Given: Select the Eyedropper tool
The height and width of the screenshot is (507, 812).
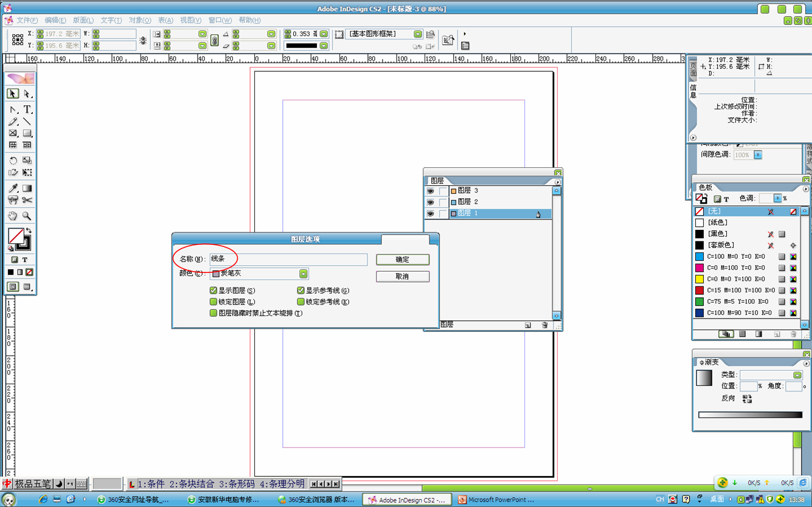Looking at the screenshot, I should (x=13, y=188).
